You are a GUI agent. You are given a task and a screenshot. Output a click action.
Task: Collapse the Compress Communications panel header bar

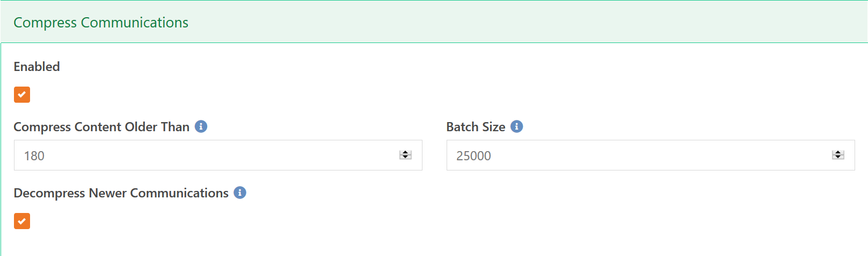pos(483,23)
